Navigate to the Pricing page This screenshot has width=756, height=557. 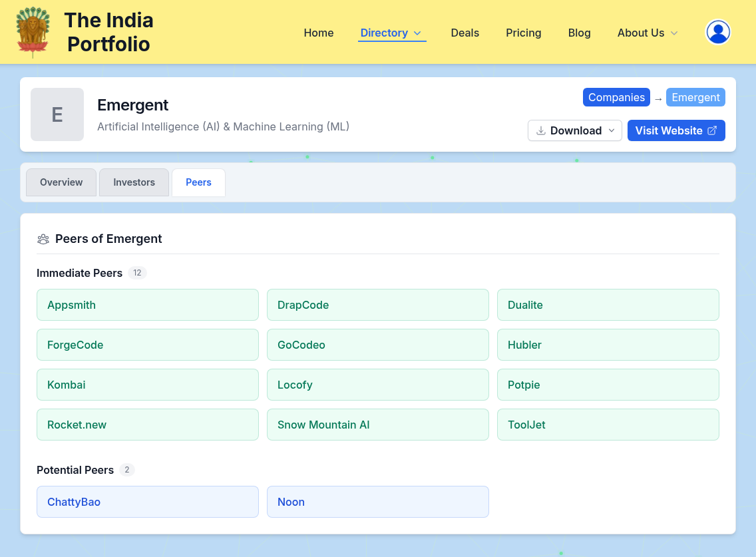pos(524,33)
